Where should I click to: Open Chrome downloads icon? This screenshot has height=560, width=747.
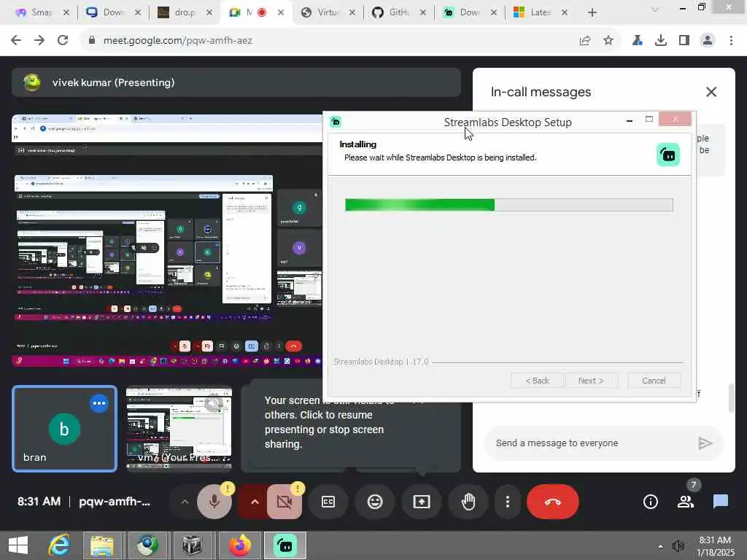point(660,41)
